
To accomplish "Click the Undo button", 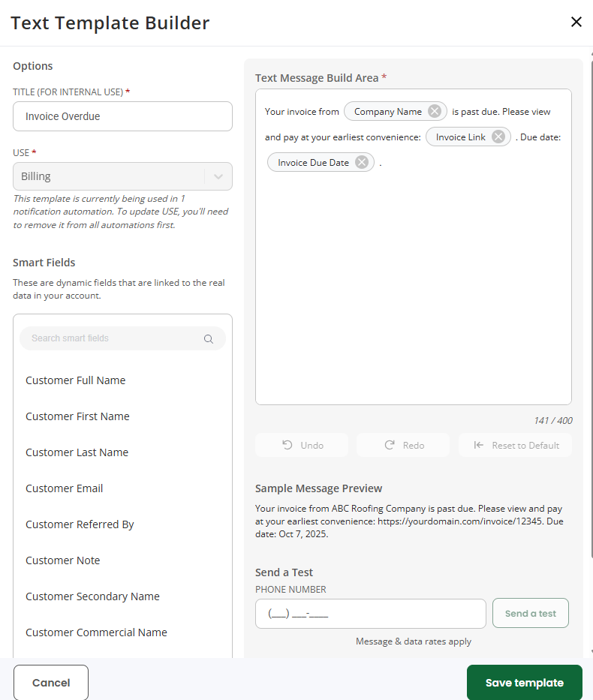I will tap(302, 445).
